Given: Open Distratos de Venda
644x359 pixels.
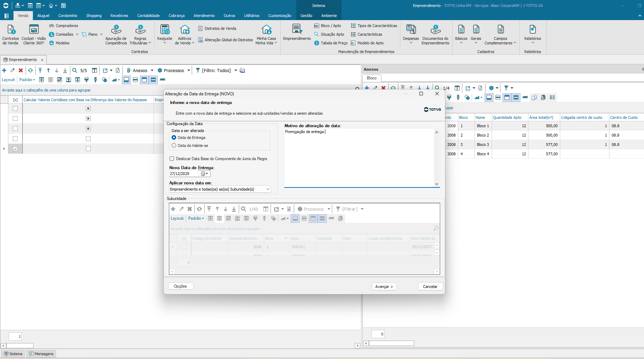Looking at the screenshot, I should tap(217, 28).
